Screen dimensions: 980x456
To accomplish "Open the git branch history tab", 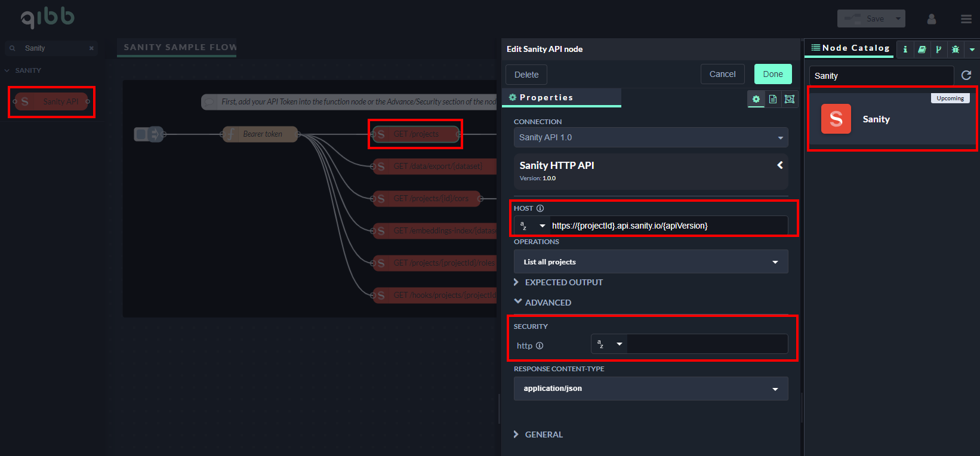I will tap(938, 50).
